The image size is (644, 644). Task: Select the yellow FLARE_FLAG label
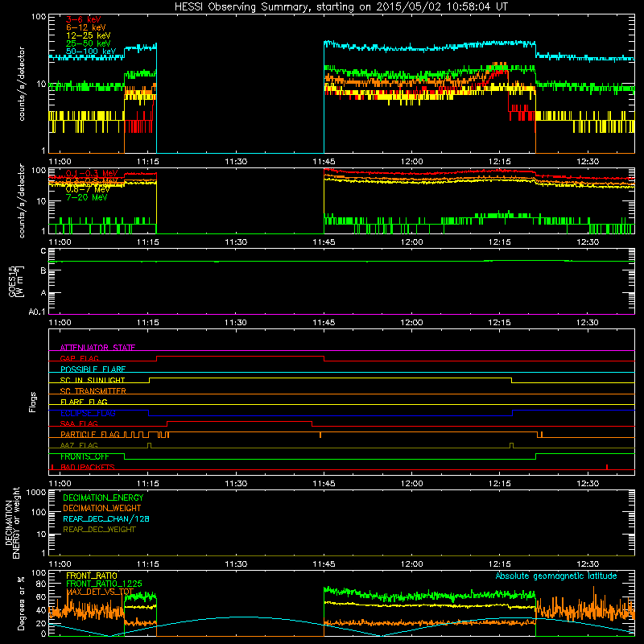pyautogui.click(x=84, y=402)
